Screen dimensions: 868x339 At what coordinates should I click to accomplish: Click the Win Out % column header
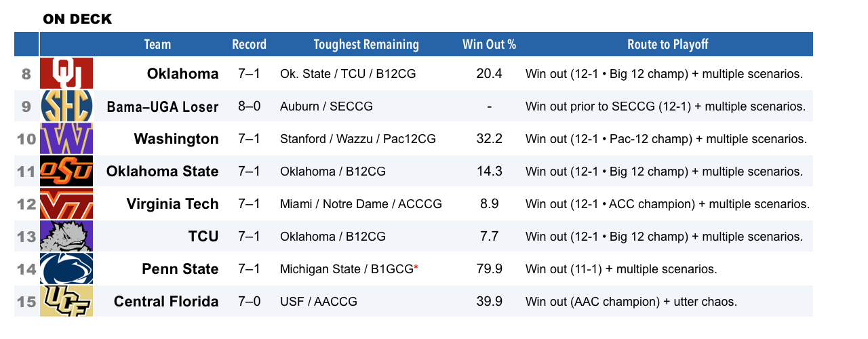pos(489,45)
